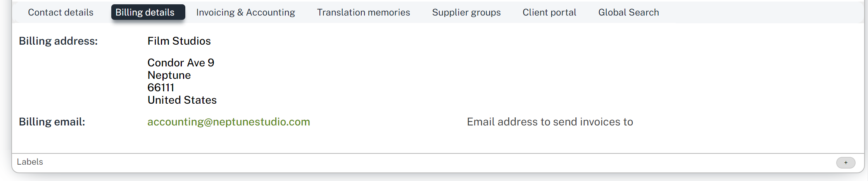Click the Billing address field label
Image resolution: width=868 pixels, height=181 pixels.
point(58,41)
